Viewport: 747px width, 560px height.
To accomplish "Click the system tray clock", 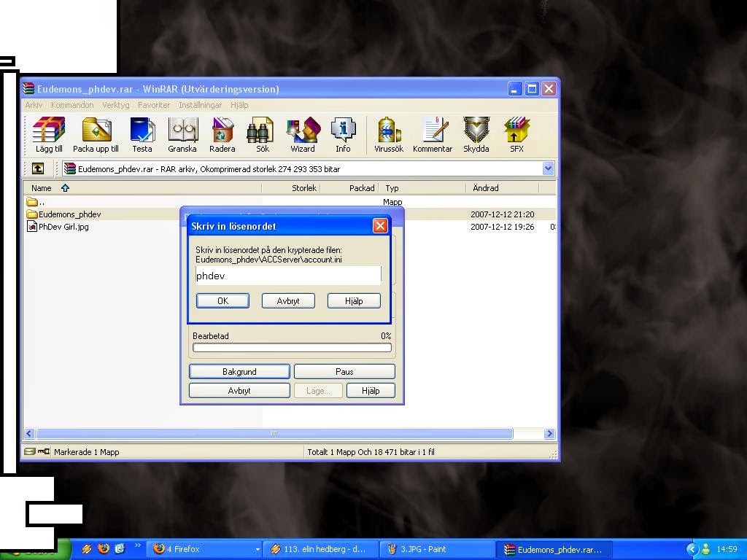I will tap(727, 549).
